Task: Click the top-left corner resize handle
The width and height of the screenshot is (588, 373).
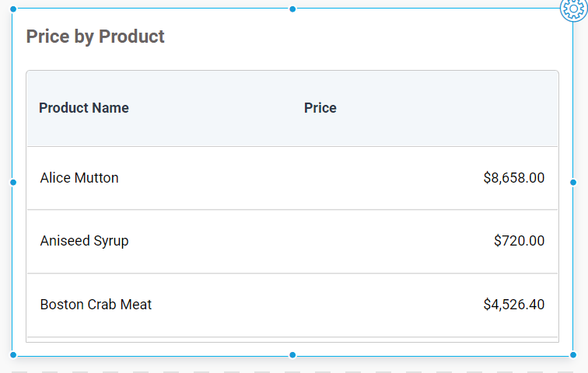Action: click(13, 9)
